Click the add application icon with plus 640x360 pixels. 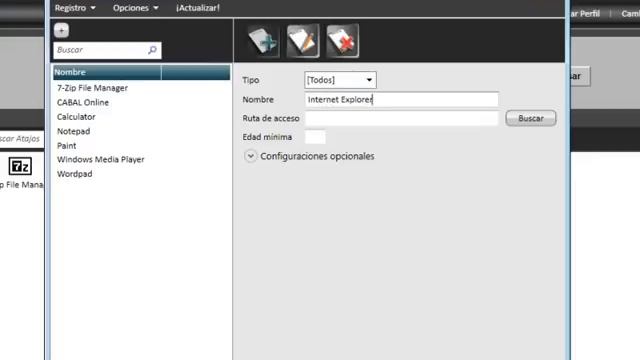263,41
